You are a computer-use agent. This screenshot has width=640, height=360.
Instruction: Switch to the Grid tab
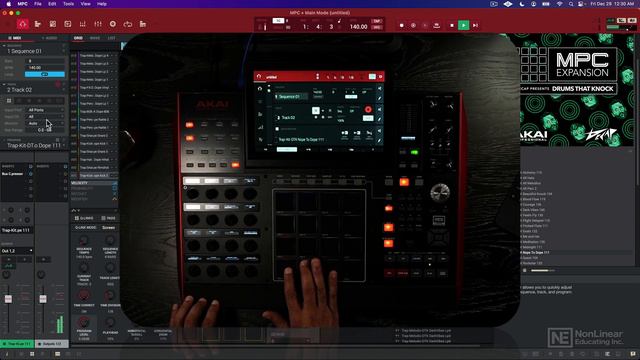pyautogui.click(x=78, y=38)
